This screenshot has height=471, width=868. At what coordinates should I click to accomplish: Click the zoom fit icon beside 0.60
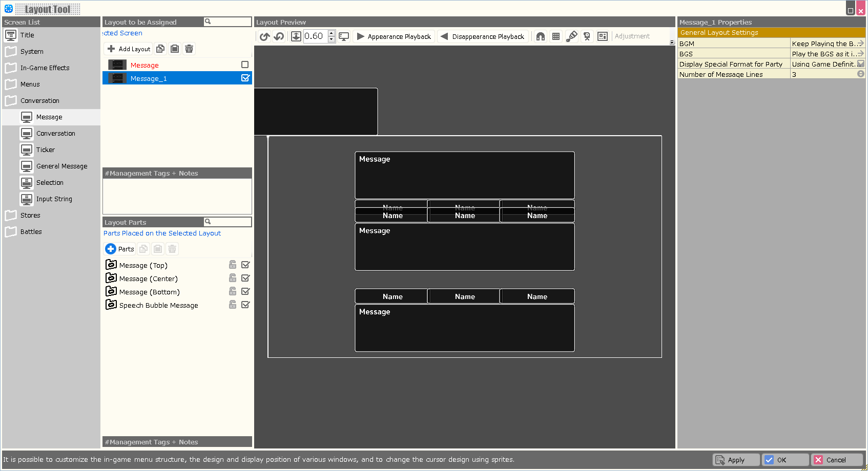296,36
